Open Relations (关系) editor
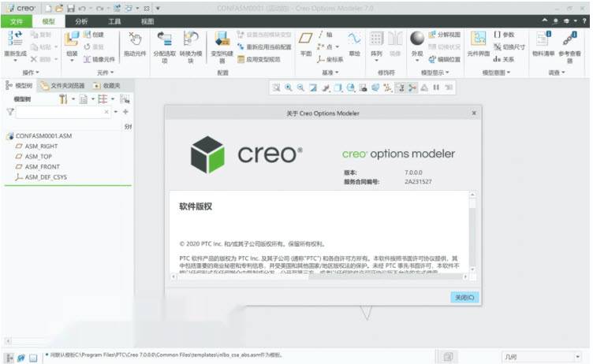The width and height of the screenshot is (593, 364). pyautogui.click(x=504, y=59)
